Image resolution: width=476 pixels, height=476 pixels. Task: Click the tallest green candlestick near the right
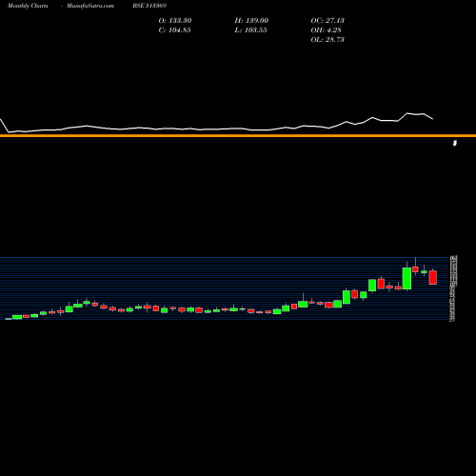[407, 278]
